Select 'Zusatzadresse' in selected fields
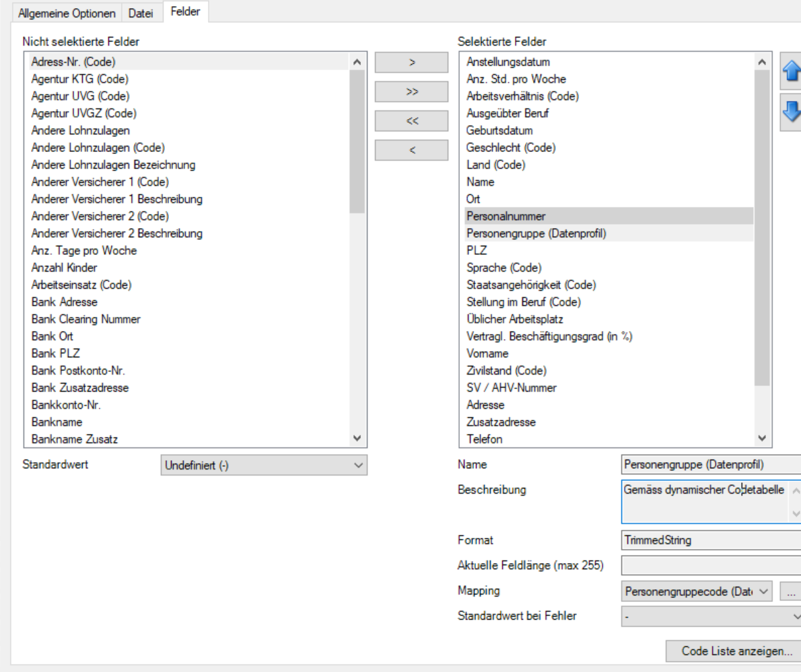 click(x=609, y=422)
